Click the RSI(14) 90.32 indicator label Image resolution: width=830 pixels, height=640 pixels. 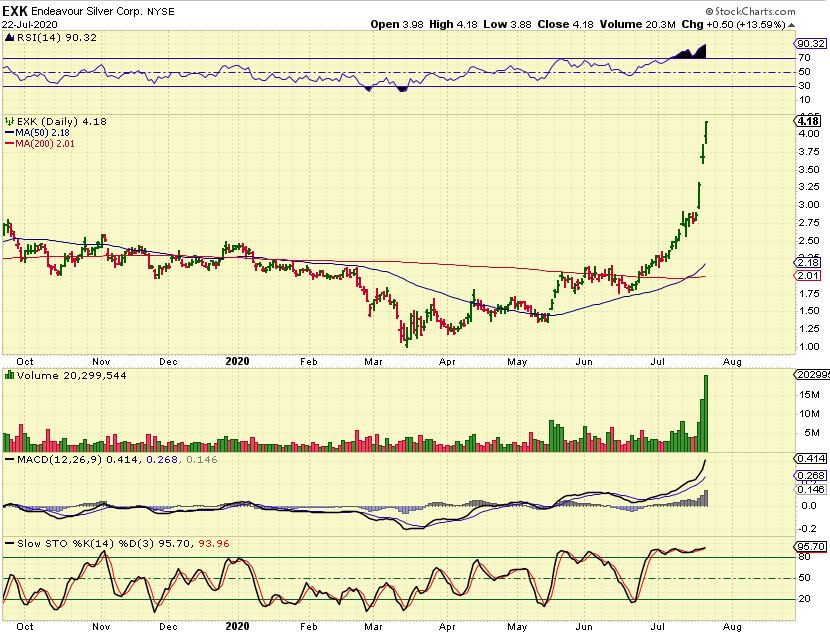pos(57,38)
